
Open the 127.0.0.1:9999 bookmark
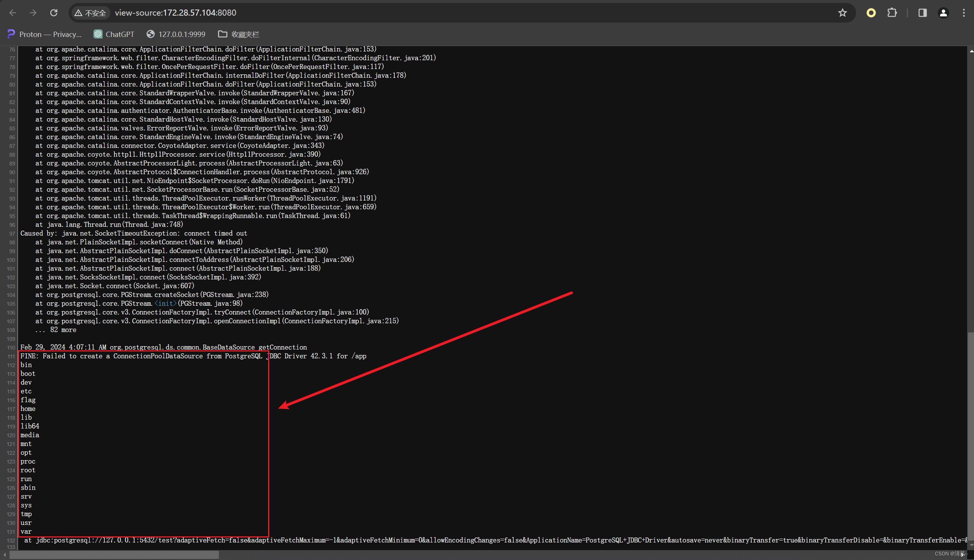[x=176, y=34]
